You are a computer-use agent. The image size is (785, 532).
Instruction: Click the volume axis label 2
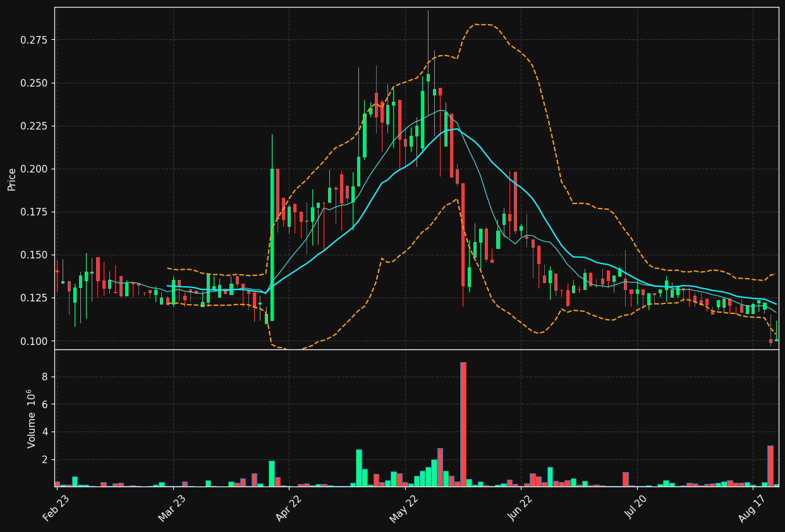45,459
